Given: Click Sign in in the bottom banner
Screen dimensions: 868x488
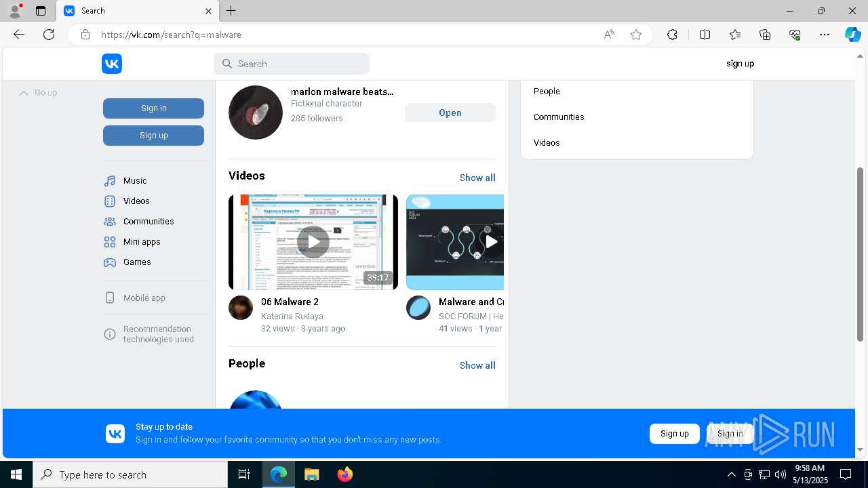Looking at the screenshot, I should [x=730, y=434].
